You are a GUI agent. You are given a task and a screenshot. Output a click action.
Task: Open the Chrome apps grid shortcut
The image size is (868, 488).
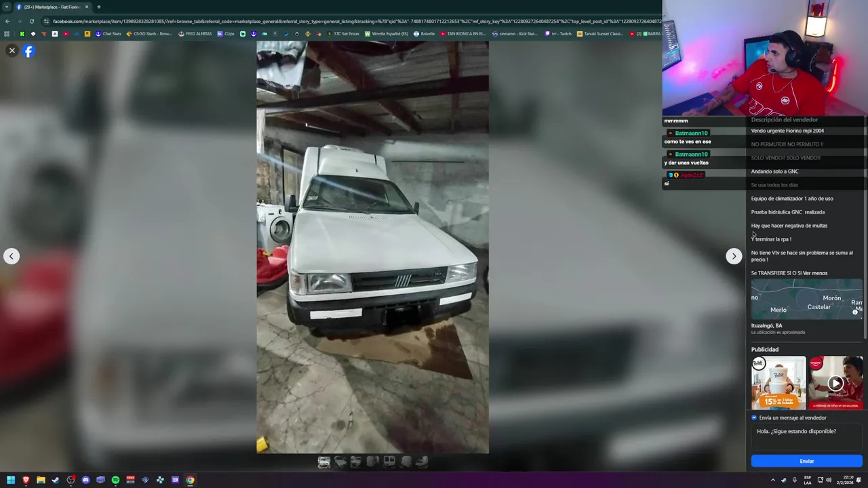coord(7,34)
